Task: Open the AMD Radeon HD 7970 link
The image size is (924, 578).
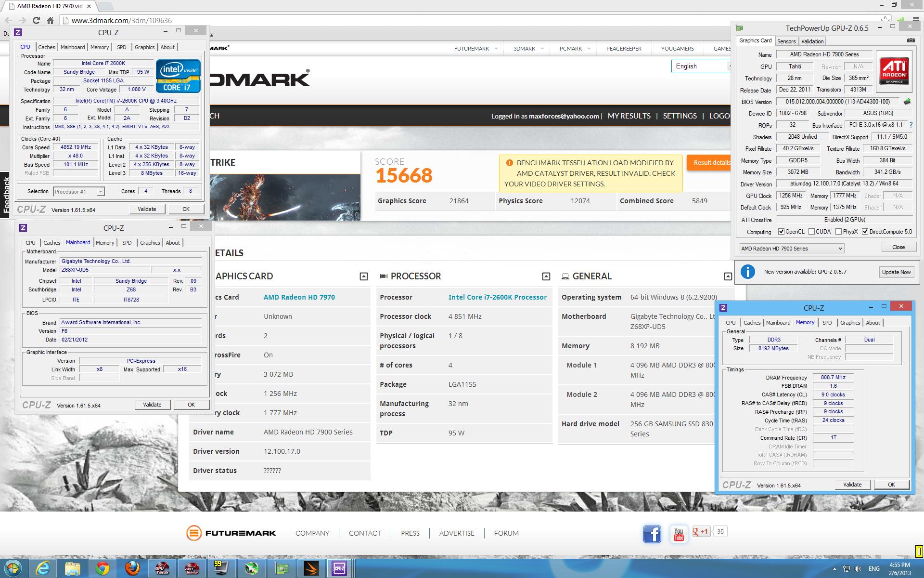Action: [x=299, y=297]
